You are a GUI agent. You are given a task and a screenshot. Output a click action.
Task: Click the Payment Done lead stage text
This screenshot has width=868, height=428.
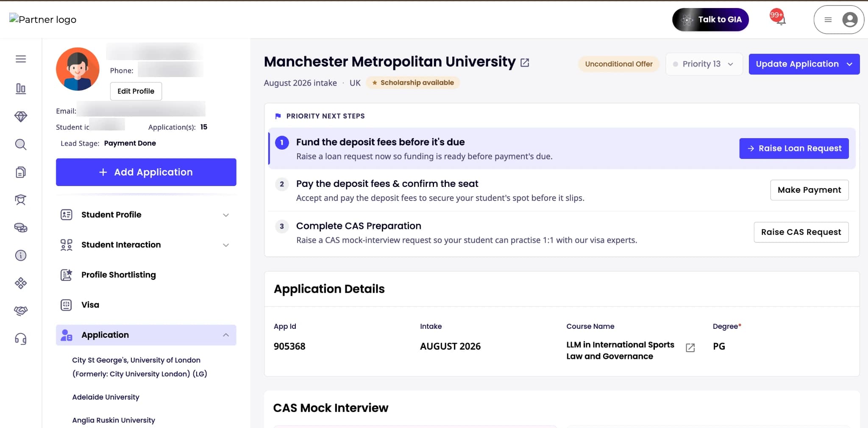tap(130, 143)
